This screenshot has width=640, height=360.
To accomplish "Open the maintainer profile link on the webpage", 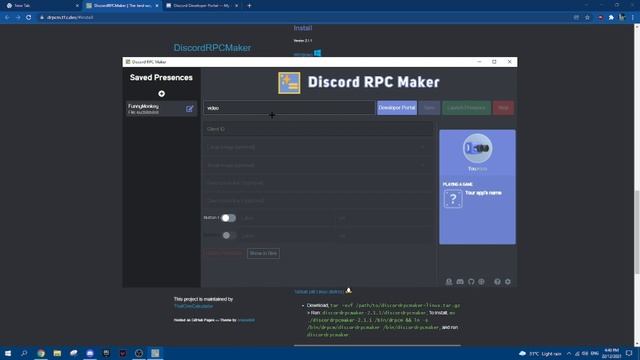I will (193, 306).
